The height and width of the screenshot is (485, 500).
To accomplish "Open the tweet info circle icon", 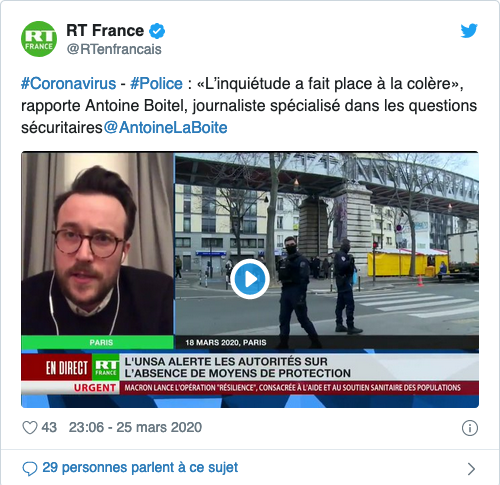I will click(x=470, y=428).
